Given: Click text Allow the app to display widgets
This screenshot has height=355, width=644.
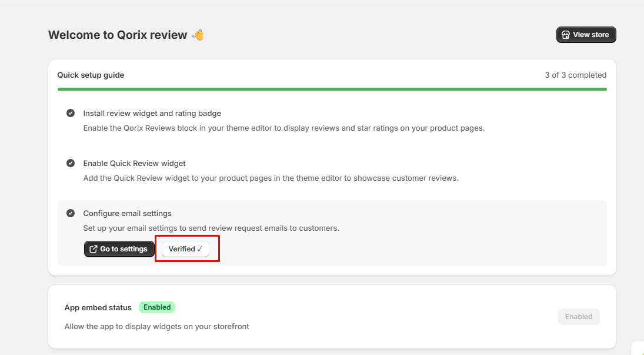Looking at the screenshot, I should pyautogui.click(x=157, y=326).
